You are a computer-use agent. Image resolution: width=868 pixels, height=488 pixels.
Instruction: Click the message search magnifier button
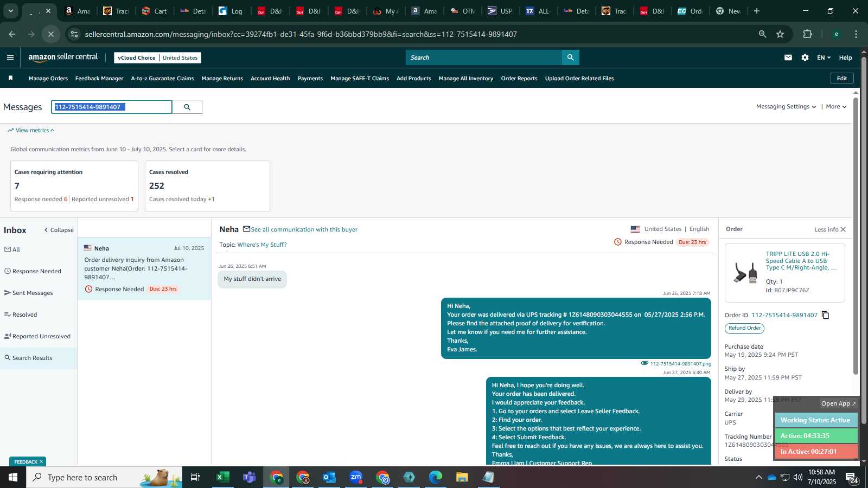click(x=187, y=107)
